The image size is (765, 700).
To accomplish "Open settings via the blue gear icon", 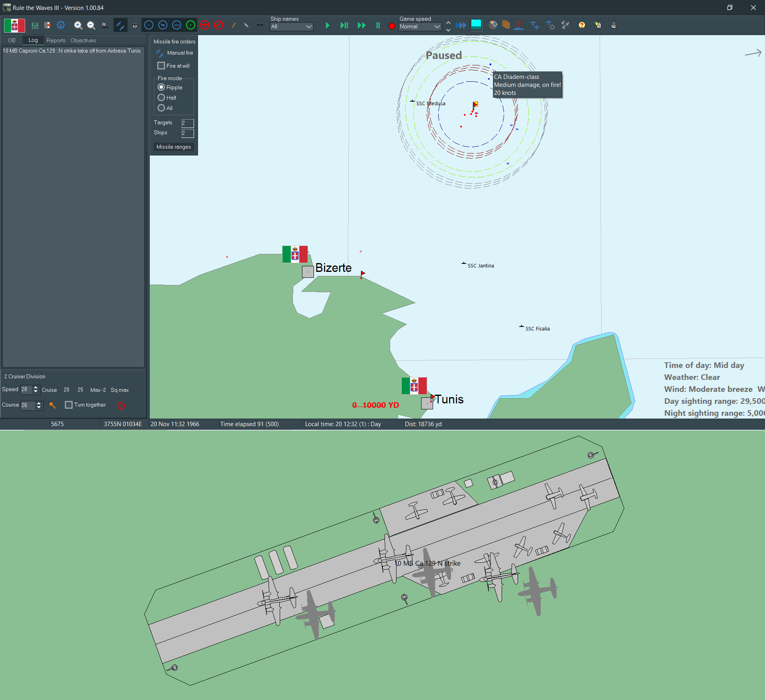I will (x=61, y=25).
